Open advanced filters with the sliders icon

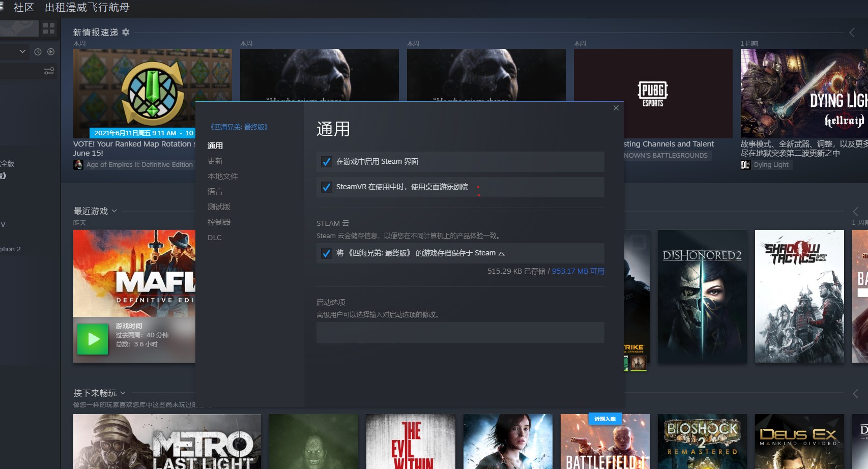[49, 71]
